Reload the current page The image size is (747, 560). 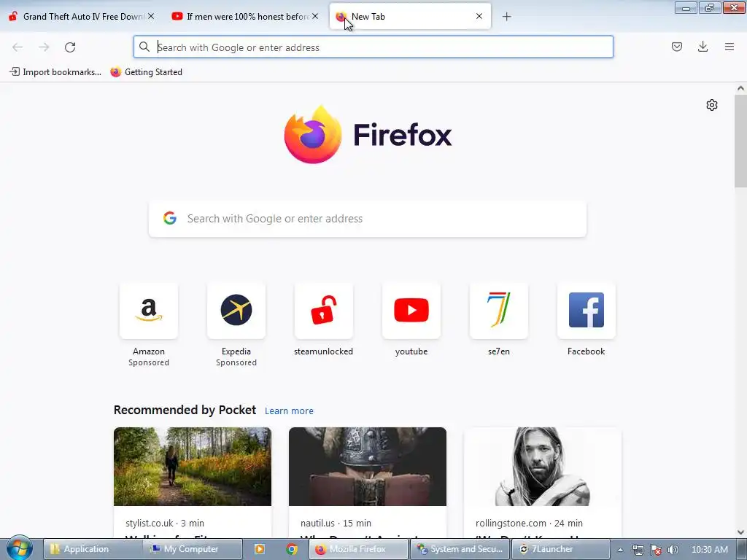70,47
